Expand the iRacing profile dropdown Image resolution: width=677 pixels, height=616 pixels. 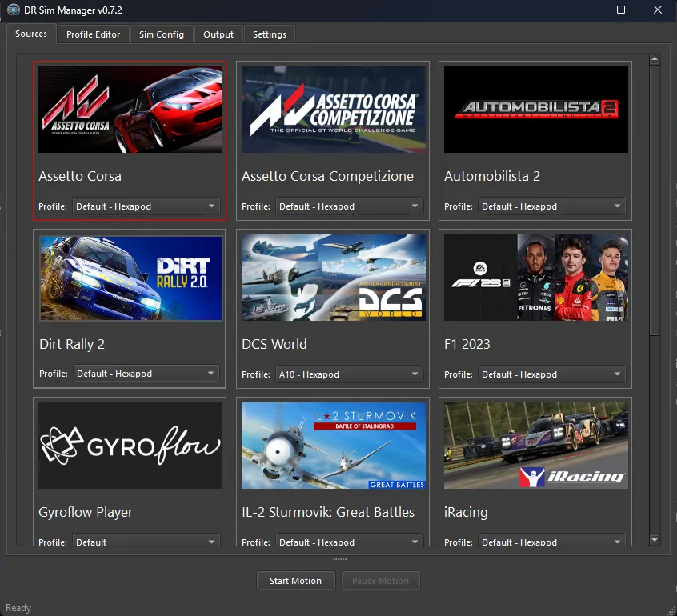point(552,540)
